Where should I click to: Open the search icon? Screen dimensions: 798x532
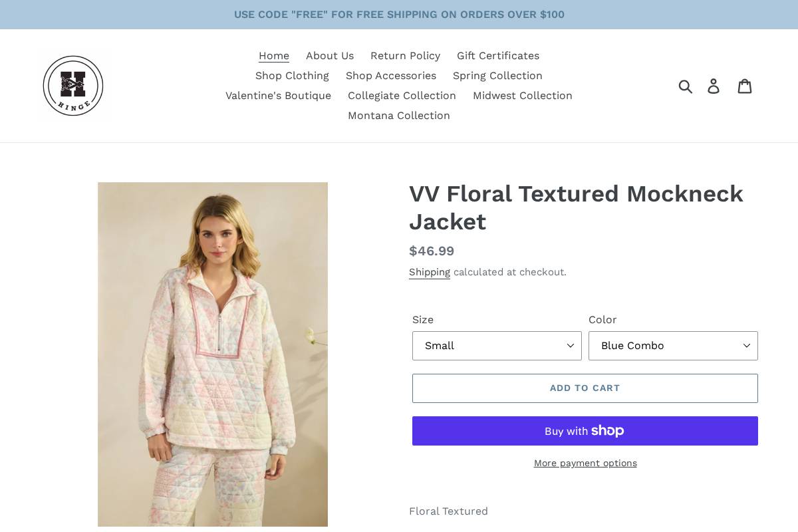tap(686, 86)
